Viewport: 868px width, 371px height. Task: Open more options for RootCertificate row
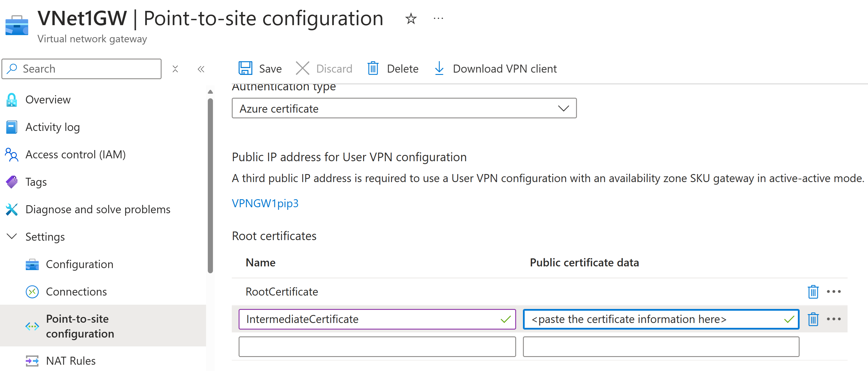(834, 292)
